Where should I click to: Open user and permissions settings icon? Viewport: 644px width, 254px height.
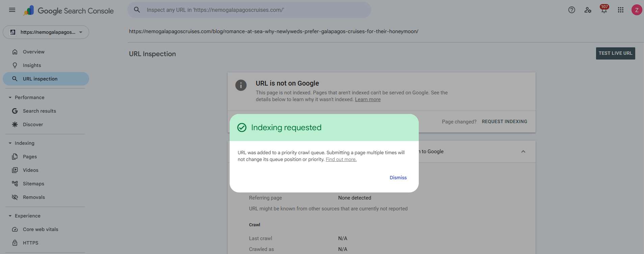pyautogui.click(x=588, y=10)
